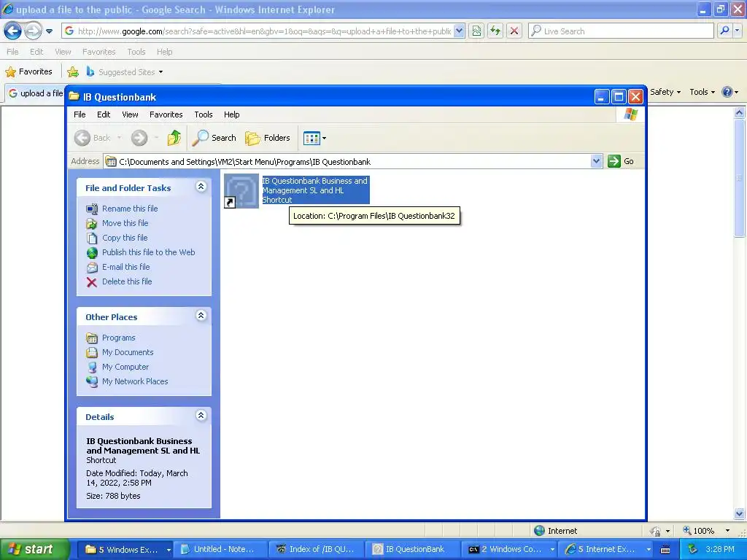Click the refresh icon in Internet Explorer
The height and width of the screenshot is (560, 747).
tap(495, 31)
